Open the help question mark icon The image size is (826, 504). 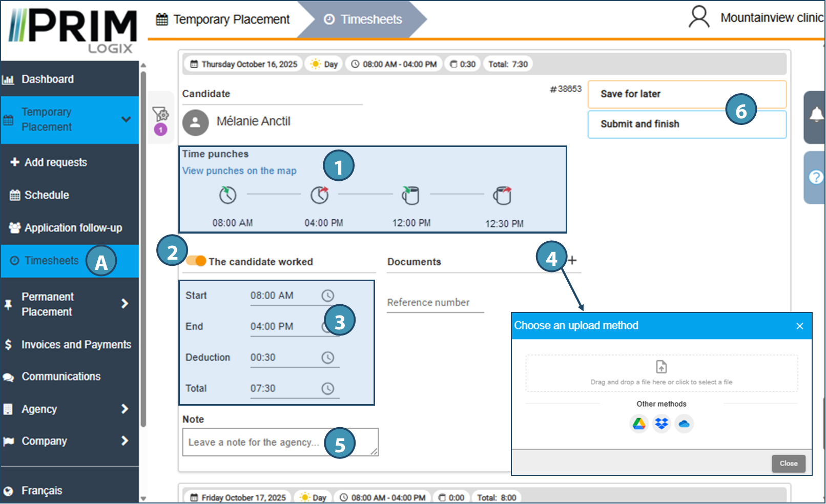click(815, 177)
